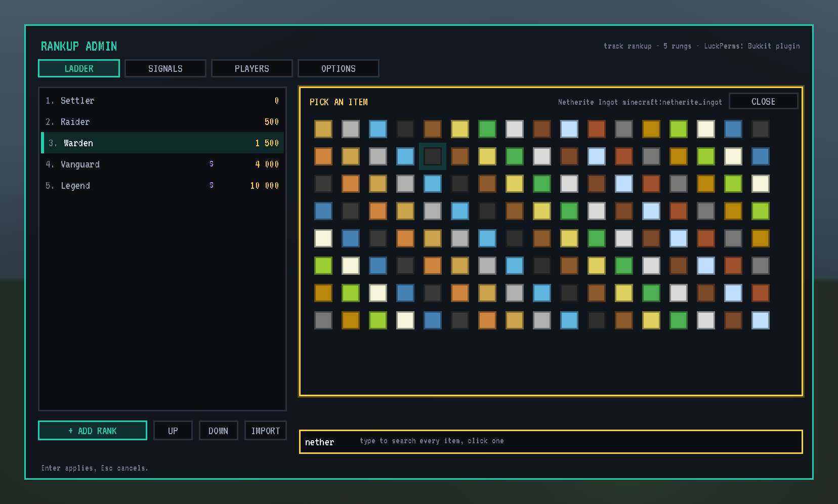The height and width of the screenshot is (504, 838).
Task: Move the selected rank with the UP button
Action: (x=173, y=431)
